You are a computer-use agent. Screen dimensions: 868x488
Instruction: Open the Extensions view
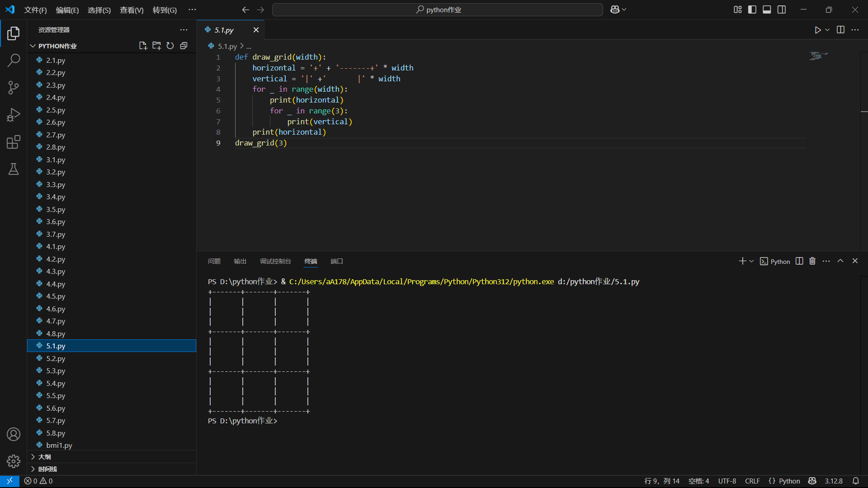(14, 142)
